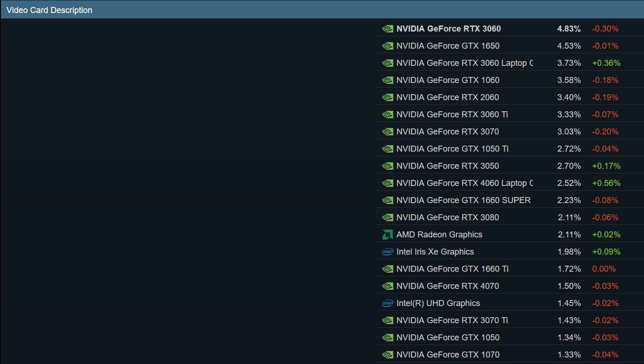Click the Intel logo beside Iris Xe Graphics
Screen dimensions: 644x364
click(x=387, y=252)
